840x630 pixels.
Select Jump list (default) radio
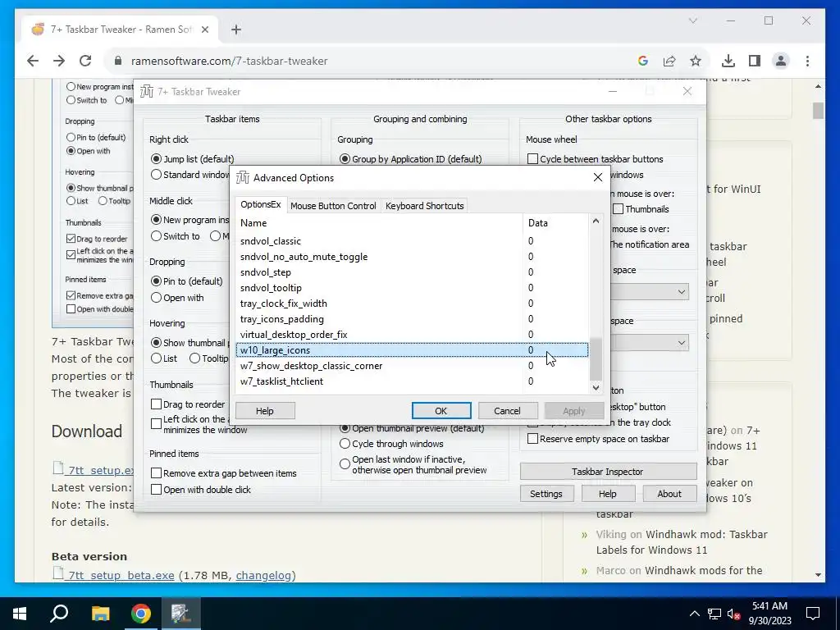157,159
